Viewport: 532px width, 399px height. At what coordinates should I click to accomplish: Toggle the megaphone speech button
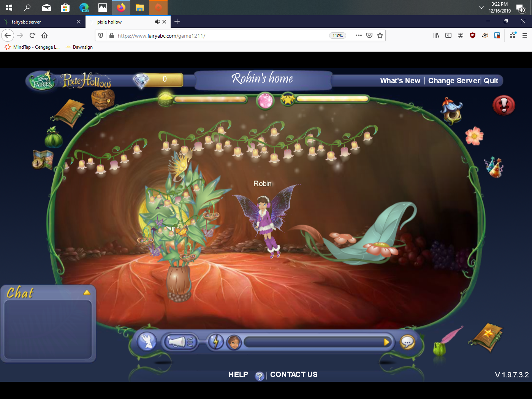(180, 342)
